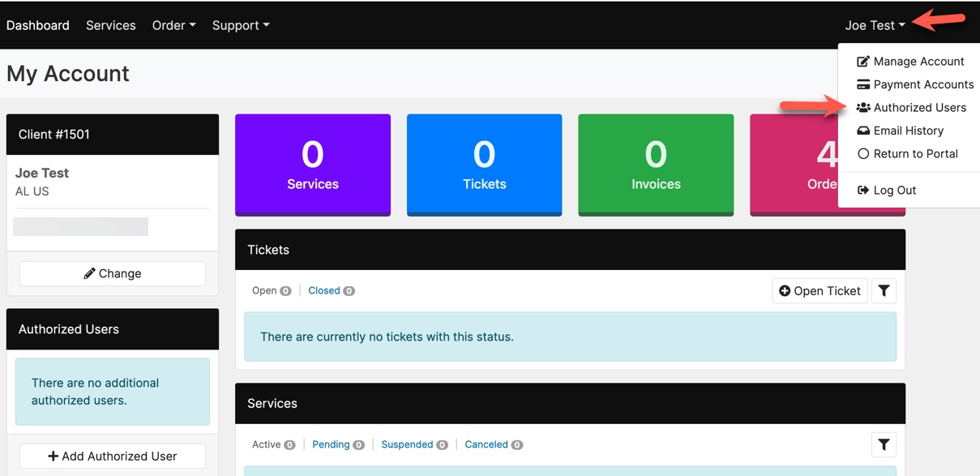The height and width of the screenshot is (476, 980).
Task: Open the Support dropdown
Action: [x=240, y=25]
